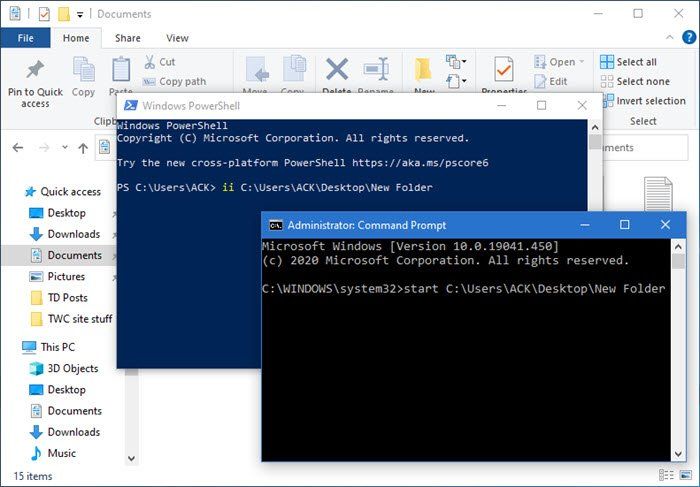Click Invert selection in ribbon
This screenshot has width=700, height=487.
pos(644,101)
